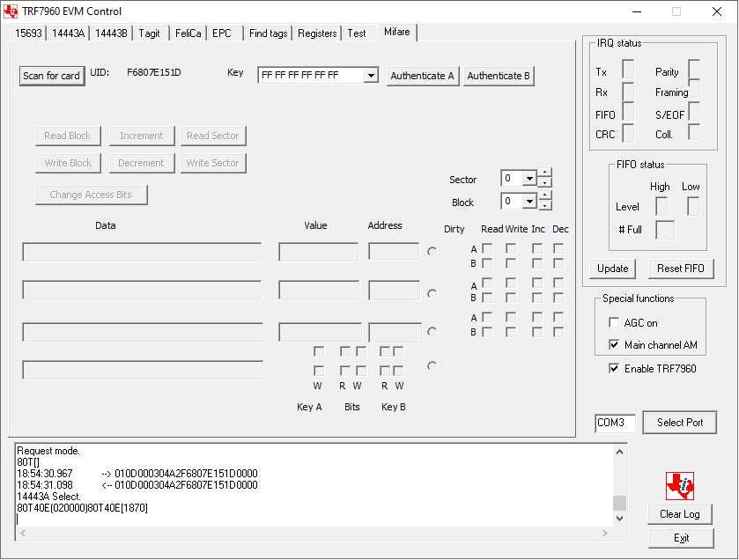Tick the Rx IRQ status box

coord(628,92)
